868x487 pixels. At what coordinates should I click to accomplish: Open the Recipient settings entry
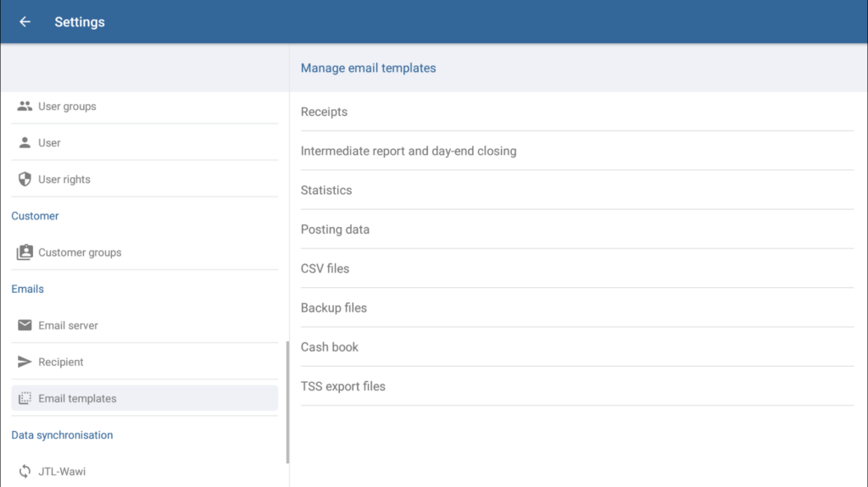point(61,362)
